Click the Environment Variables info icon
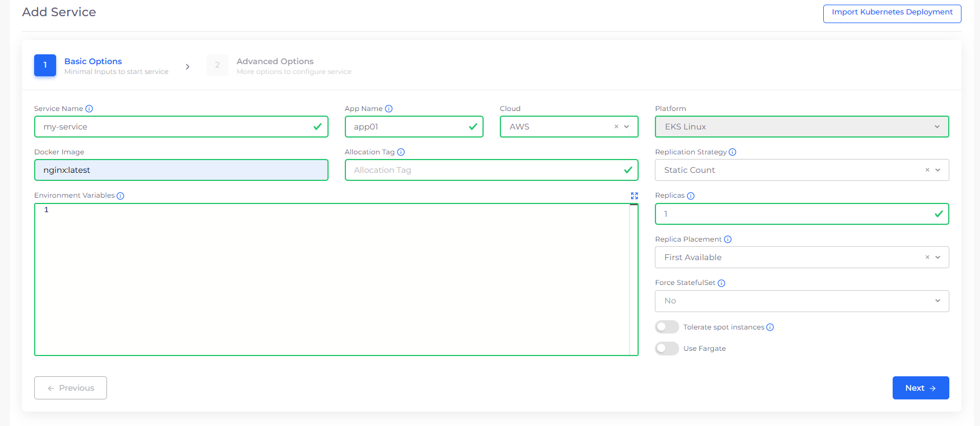 click(x=120, y=196)
